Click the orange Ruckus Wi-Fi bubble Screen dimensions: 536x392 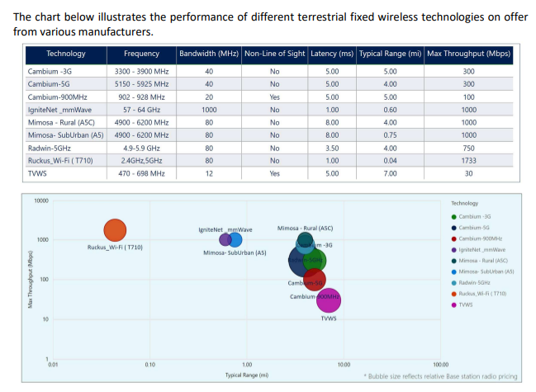(115, 230)
